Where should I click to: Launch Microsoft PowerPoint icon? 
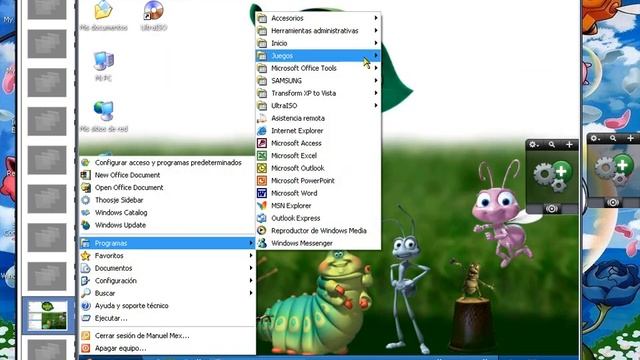[262, 180]
